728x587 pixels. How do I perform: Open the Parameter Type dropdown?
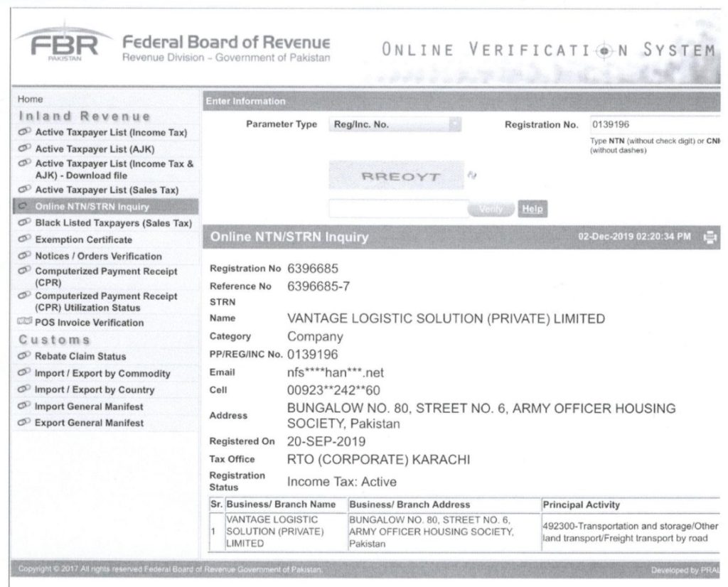pos(395,124)
